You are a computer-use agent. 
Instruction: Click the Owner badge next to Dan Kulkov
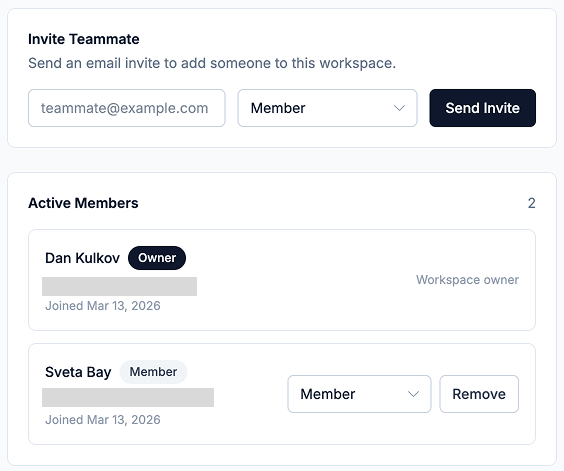(x=157, y=258)
